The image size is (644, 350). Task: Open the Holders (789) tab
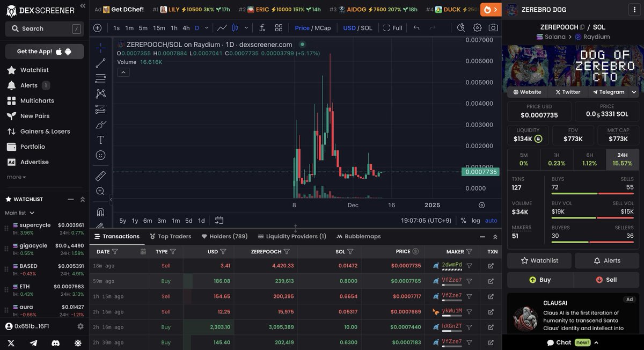pos(224,236)
